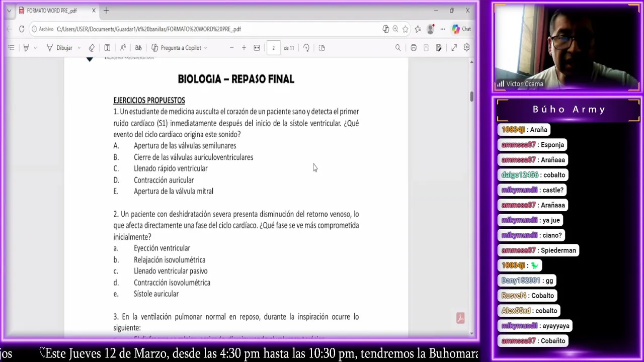Screen dimensions: 644x362
Task: Click chat message 'Esponja' by ammssa07
Action: [533, 145]
